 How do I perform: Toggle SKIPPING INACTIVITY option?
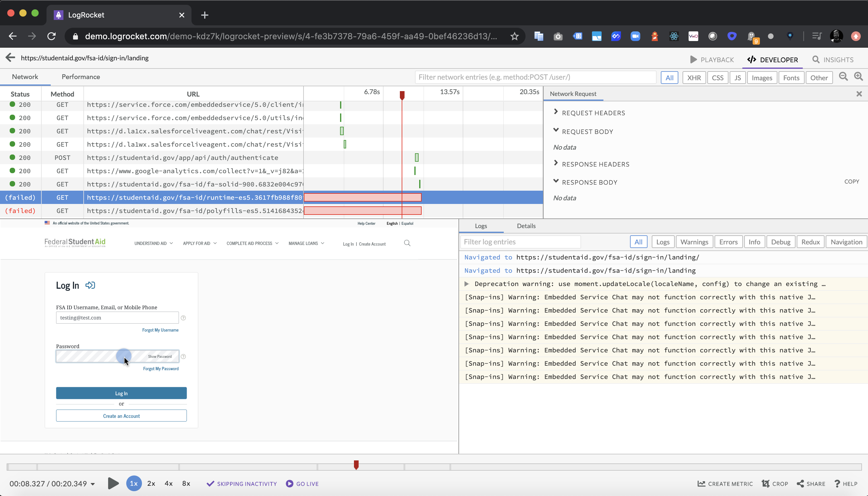tap(241, 484)
